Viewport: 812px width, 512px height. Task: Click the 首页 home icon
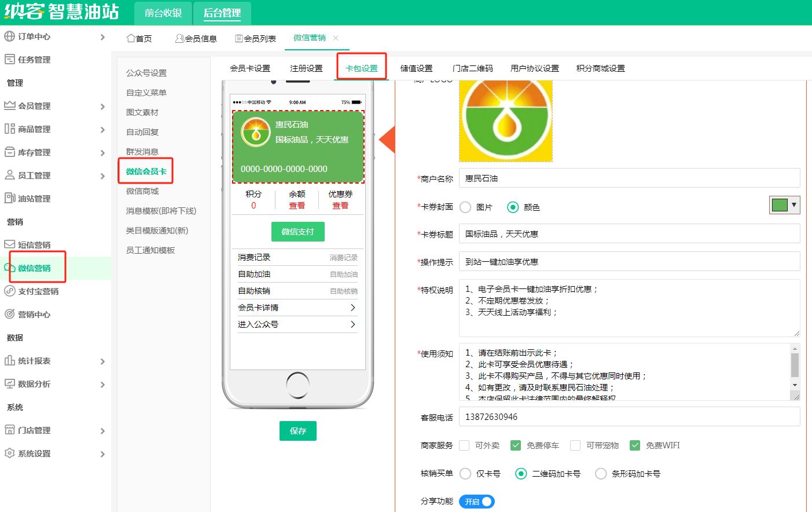131,39
